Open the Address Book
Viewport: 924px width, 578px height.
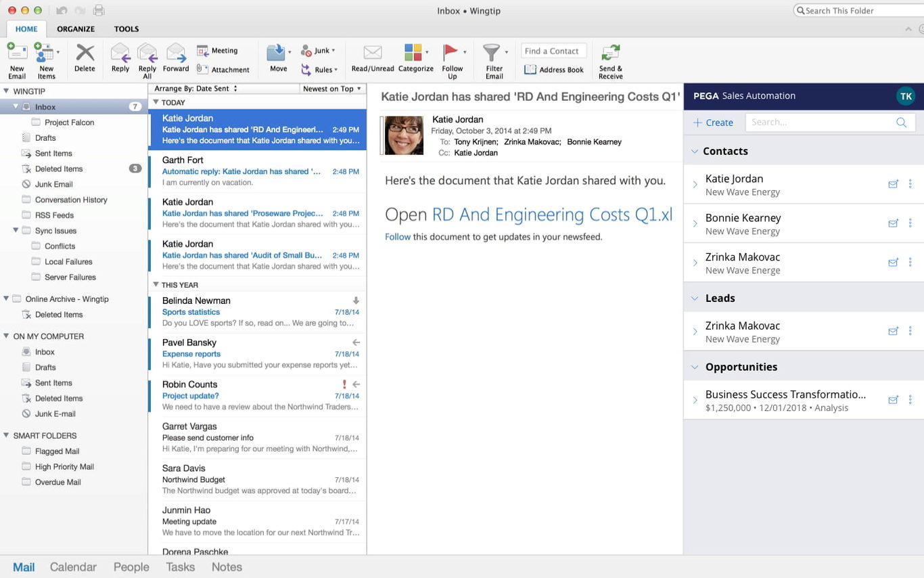tap(554, 70)
